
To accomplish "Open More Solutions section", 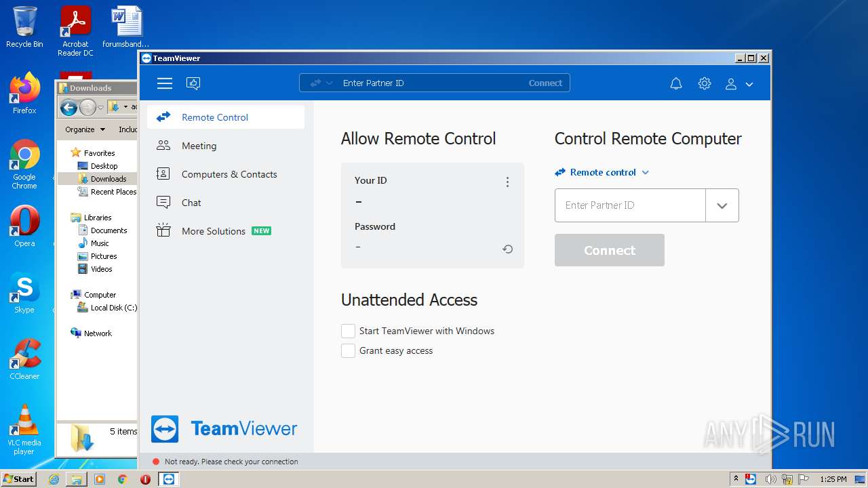I will pyautogui.click(x=226, y=231).
